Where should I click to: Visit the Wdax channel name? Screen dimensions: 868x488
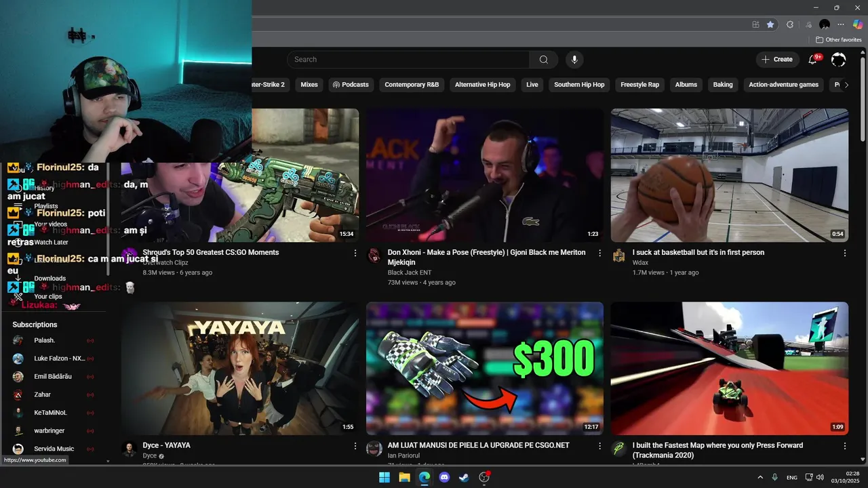[x=640, y=262]
